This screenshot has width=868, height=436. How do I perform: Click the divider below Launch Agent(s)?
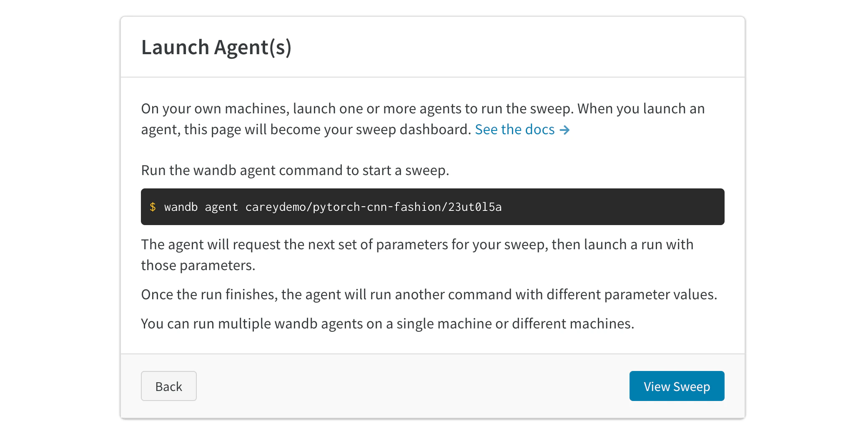(433, 77)
